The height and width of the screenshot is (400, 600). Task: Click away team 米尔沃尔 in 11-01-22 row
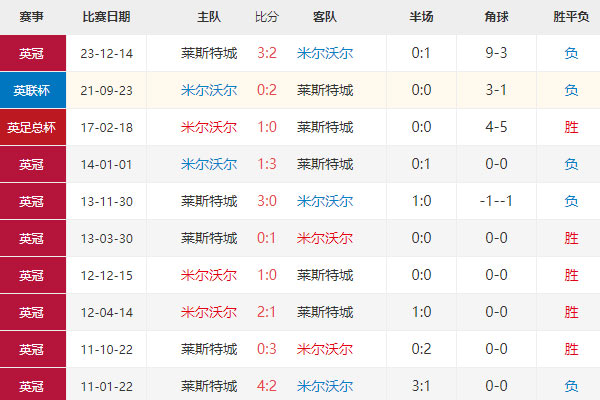click(324, 386)
